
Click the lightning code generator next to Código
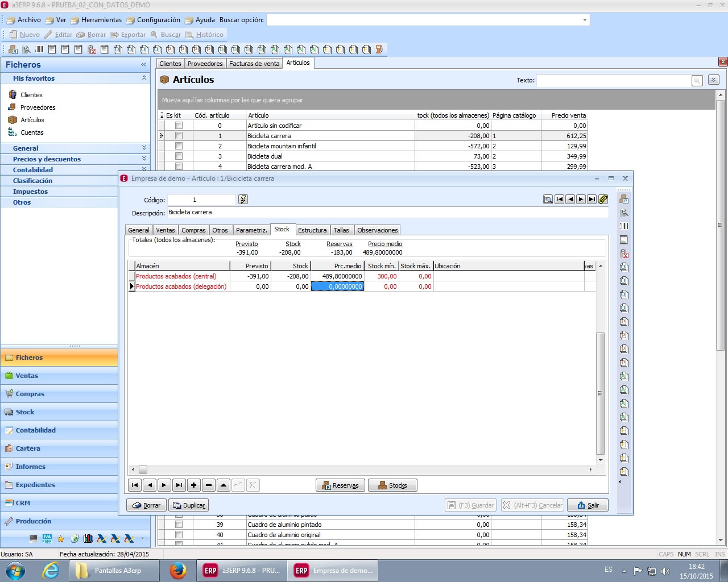click(x=243, y=199)
